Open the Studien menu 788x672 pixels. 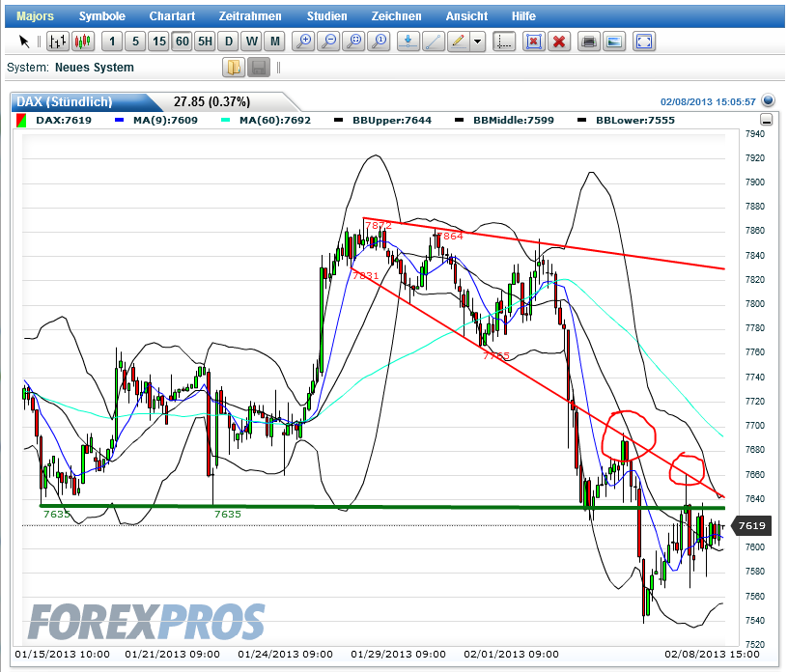326,15
